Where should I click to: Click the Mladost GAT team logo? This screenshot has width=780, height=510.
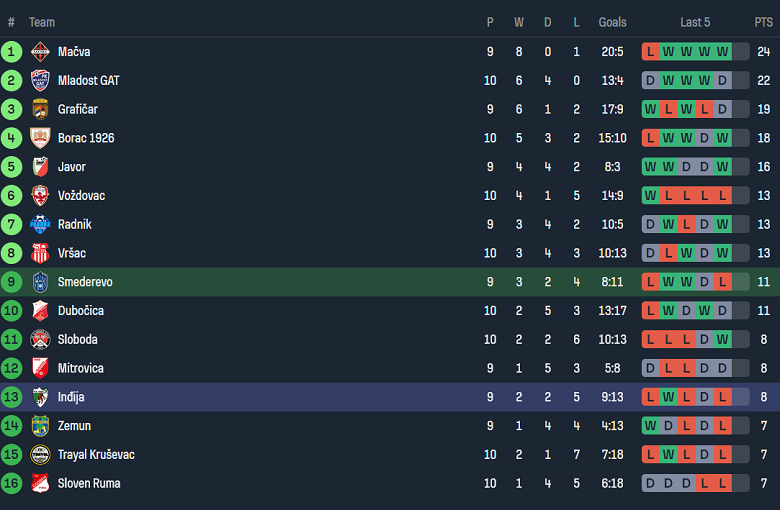click(40, 81)
